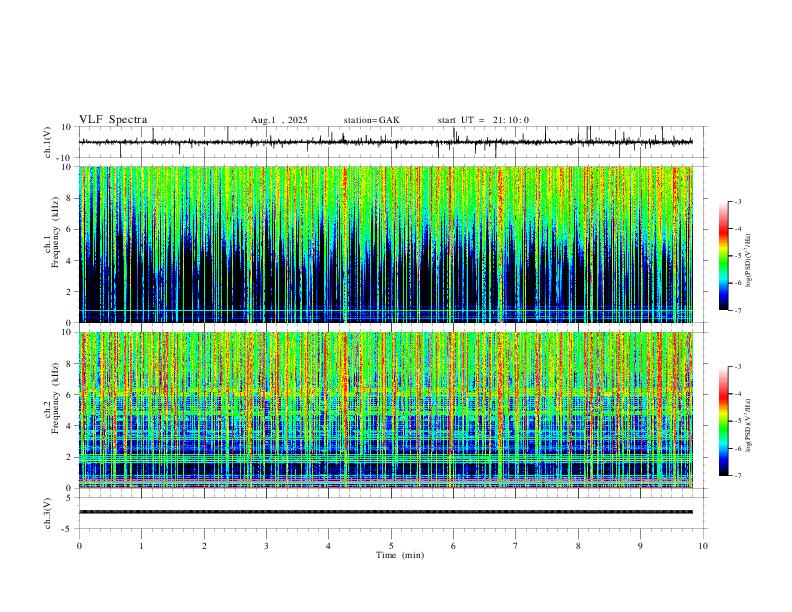Click the ch.2 spectrogram panel

[386, 410]
